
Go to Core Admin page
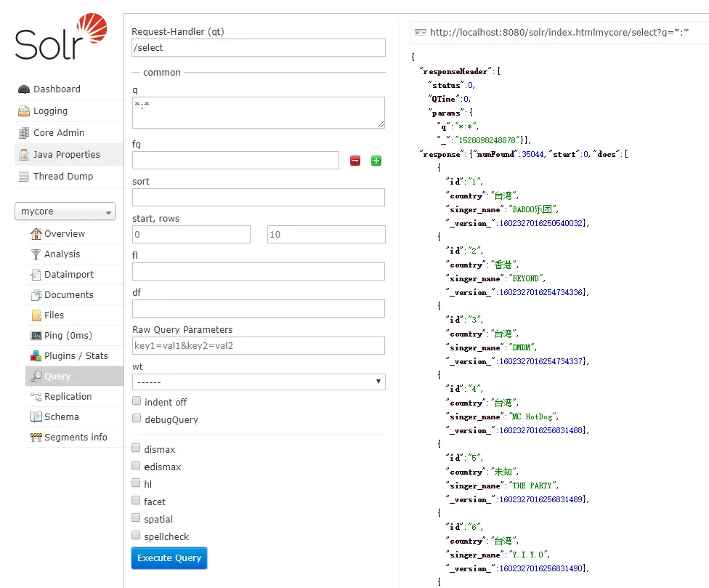click(59, 132)
